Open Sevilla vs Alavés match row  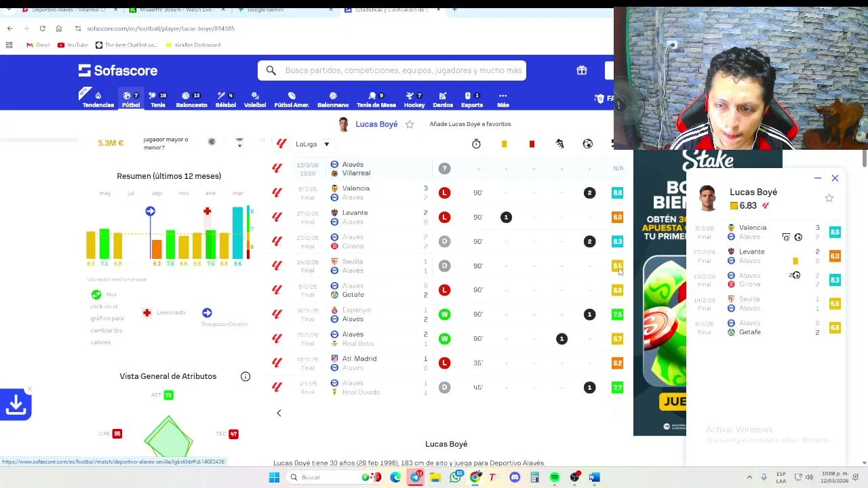coord(448,266)
